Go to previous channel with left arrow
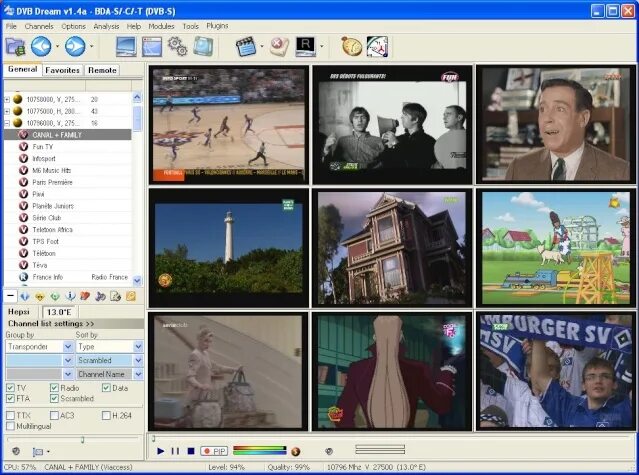Image resolution: width=639 pixels, height=475 pixels. point(41,46)
